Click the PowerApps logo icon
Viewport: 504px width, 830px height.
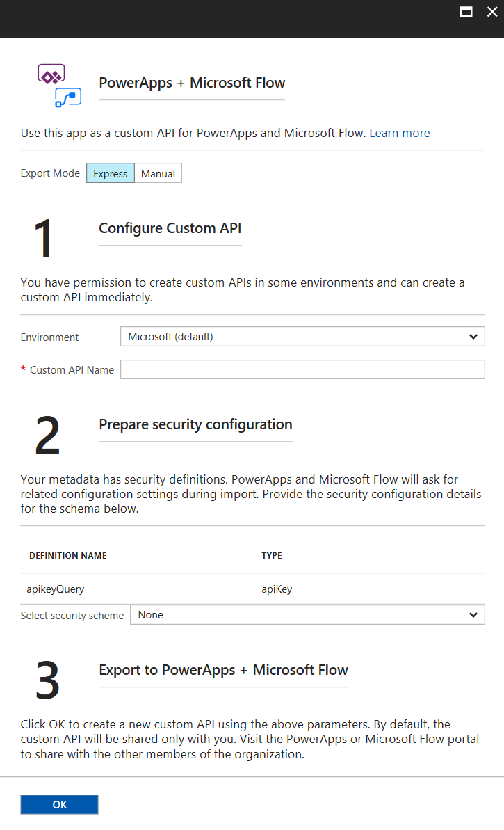click(x=51, y=74)
